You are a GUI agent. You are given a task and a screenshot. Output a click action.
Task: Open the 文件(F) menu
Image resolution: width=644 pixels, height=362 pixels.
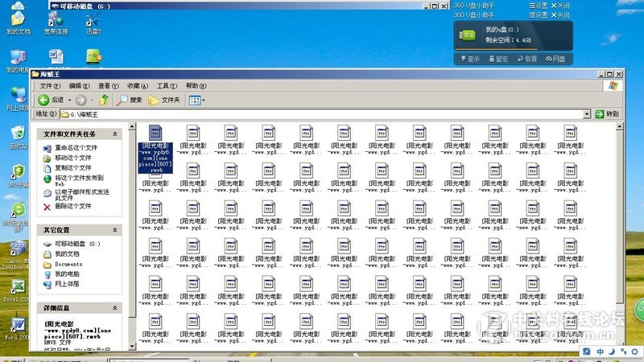[50, 86]
